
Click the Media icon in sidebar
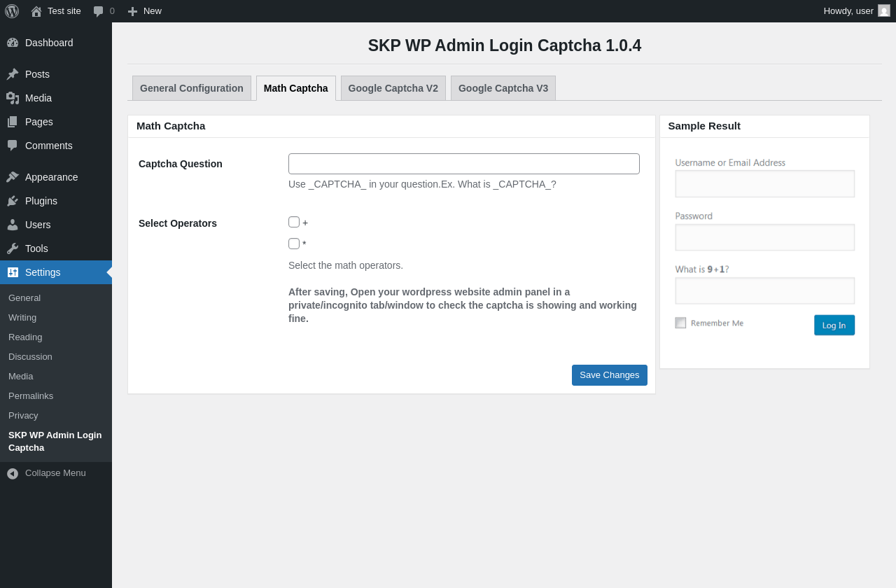[x=13, y=98]
